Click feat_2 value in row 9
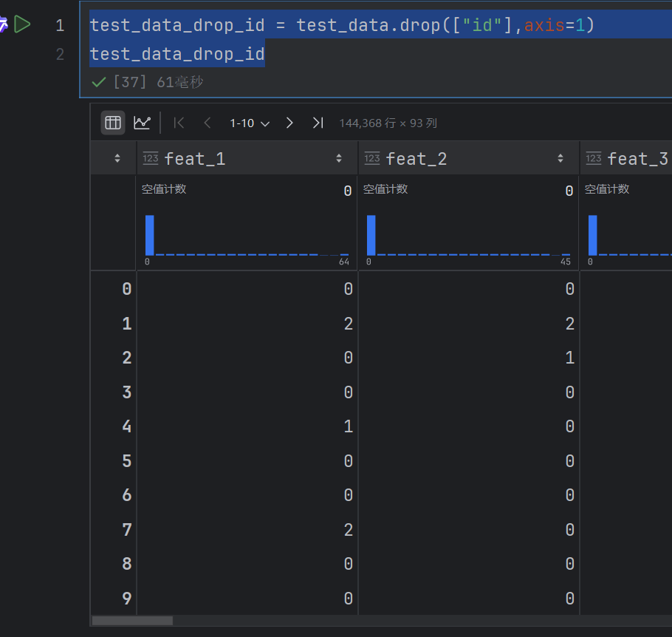Screen dimensions: 672x637 point(569,598)
